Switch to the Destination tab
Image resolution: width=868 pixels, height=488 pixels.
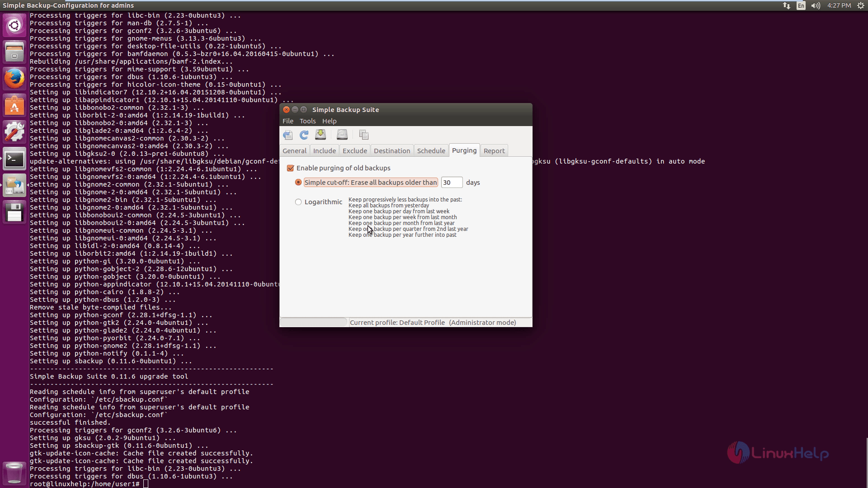click(x=392, y=150)
